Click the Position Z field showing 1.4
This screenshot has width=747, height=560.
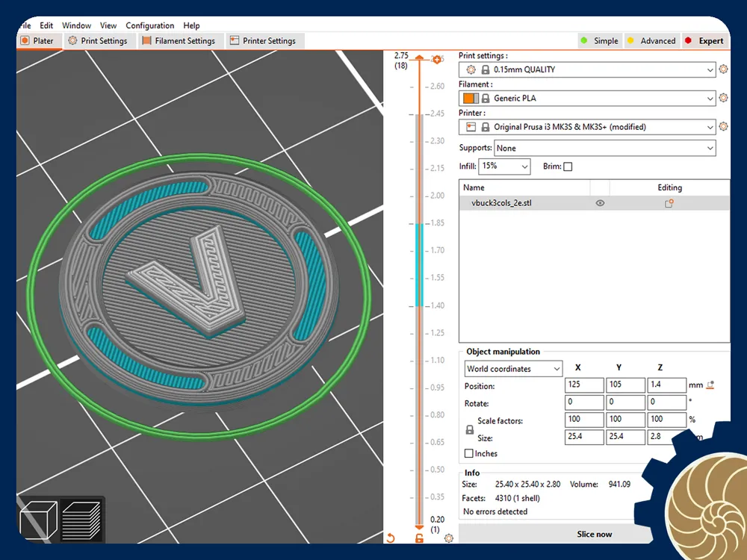(x=666, y=385)
